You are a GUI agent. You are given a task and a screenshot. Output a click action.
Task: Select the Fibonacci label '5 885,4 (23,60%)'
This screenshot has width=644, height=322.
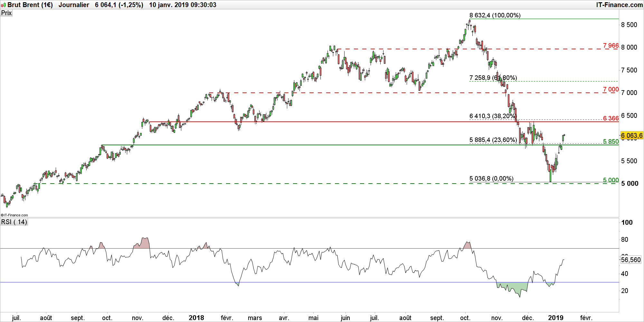493,140
